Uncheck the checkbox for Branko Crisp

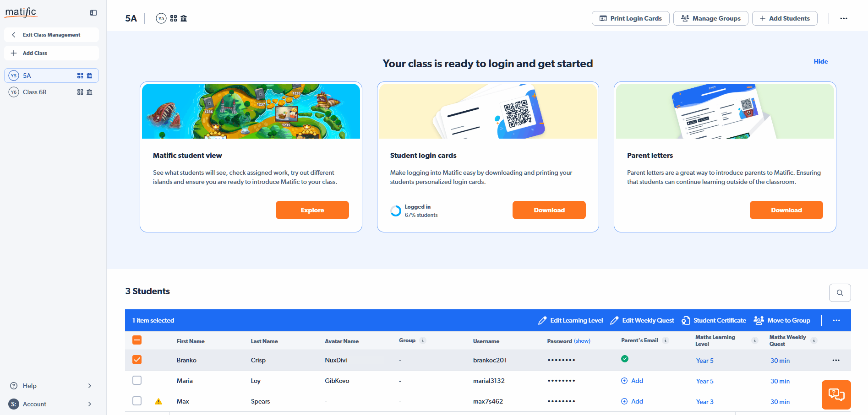pyautogui.click(x=137, y=360)
